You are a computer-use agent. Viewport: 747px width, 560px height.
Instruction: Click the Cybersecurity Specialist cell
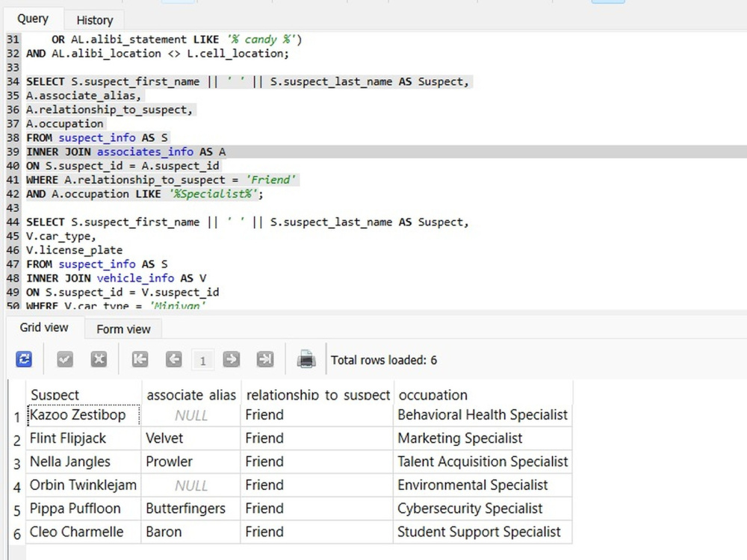483,508
